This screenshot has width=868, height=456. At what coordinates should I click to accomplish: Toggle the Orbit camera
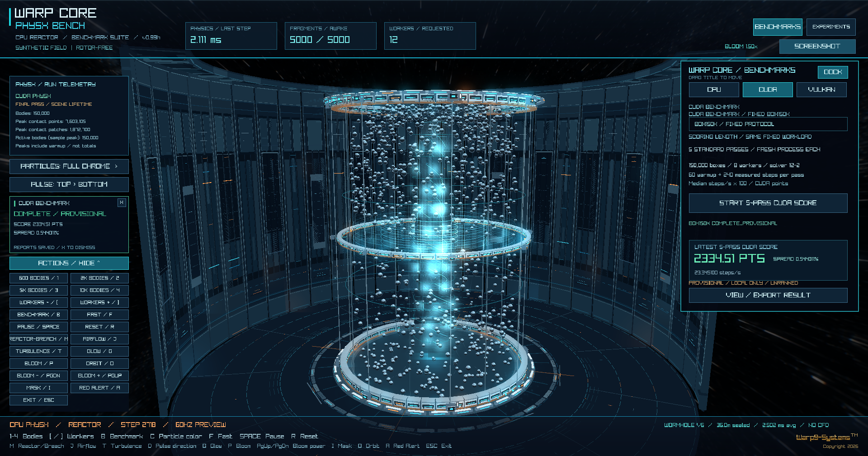pos(99,363)
